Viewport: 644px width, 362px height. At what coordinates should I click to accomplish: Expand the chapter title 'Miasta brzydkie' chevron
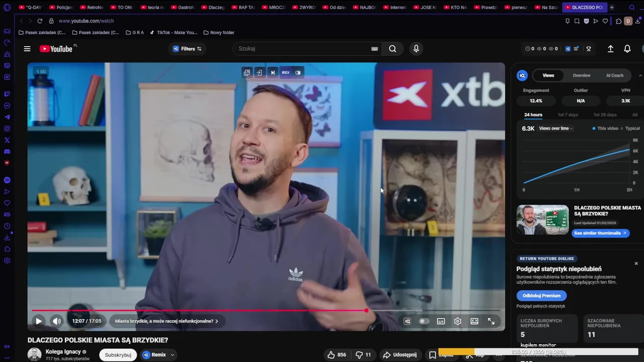click(217, 321)
